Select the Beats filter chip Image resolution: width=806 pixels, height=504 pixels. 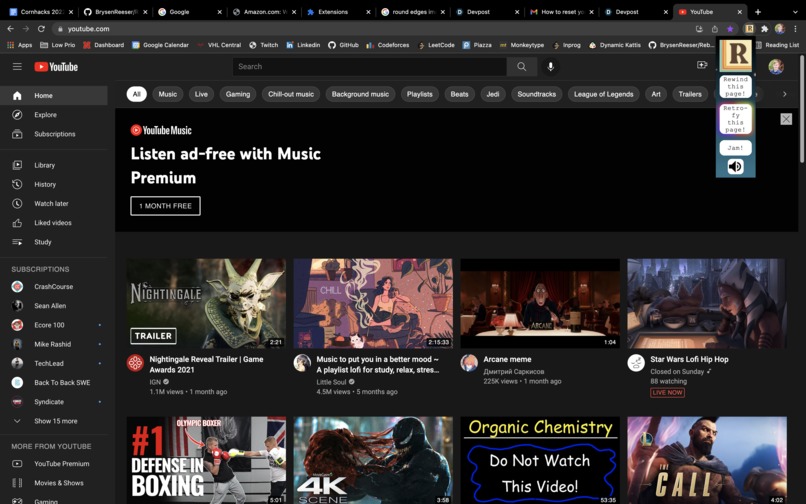tap(460, 94)
